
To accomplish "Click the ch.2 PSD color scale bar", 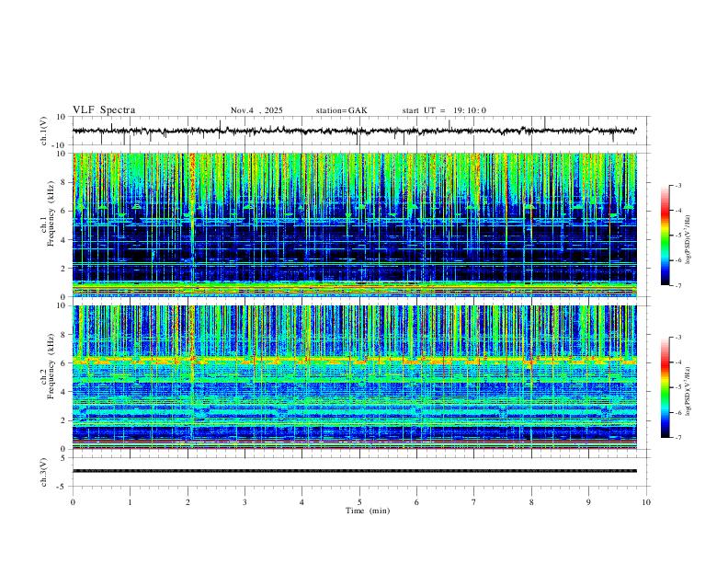I will pos(665,387).
